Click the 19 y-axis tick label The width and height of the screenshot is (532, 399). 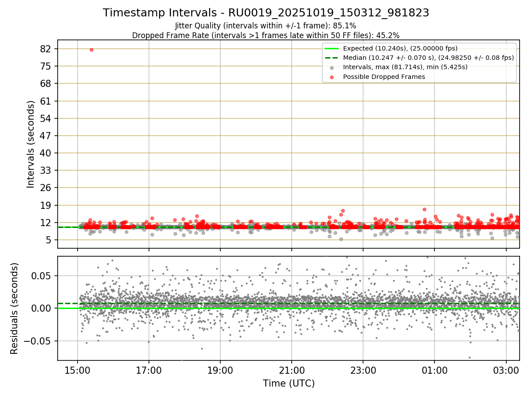(x=46, y=205)
